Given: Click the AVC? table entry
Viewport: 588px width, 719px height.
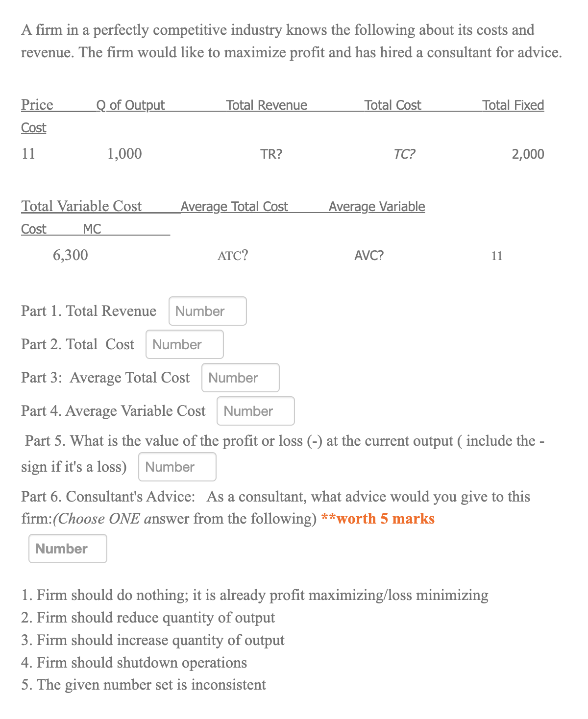Looking at the screenshot, I should [369, 255].
